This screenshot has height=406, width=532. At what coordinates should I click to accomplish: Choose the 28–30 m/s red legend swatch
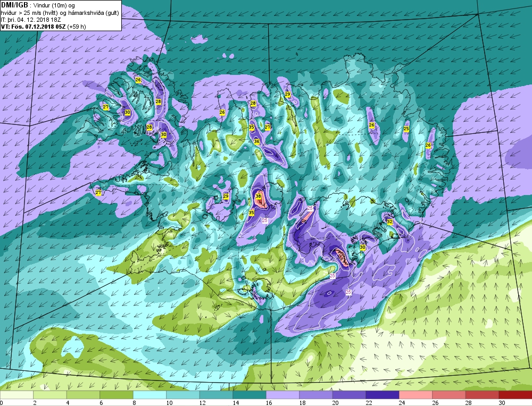[x=482, y=395]
